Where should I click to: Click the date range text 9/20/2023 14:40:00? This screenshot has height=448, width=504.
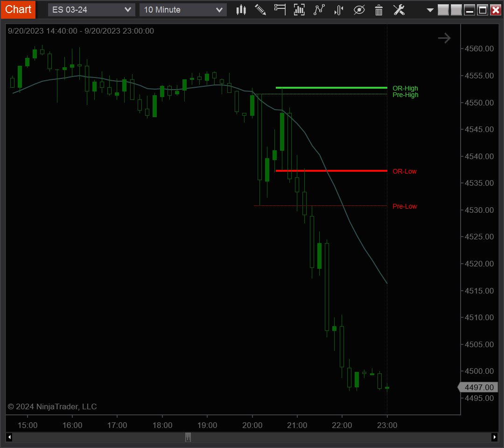tap(42, 31)
